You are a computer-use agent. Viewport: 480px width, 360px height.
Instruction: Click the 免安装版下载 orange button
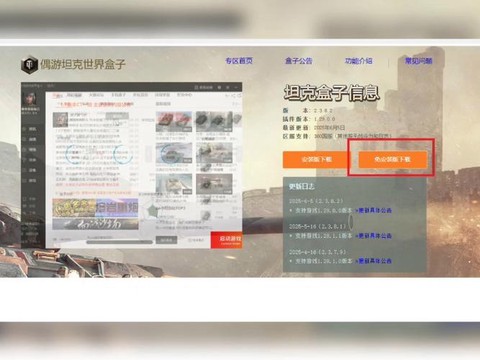point(392,159)
